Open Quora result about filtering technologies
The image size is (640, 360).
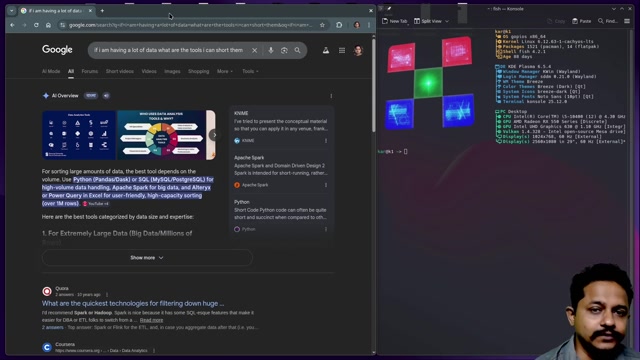pyautogui.click(x=133, y=303)
